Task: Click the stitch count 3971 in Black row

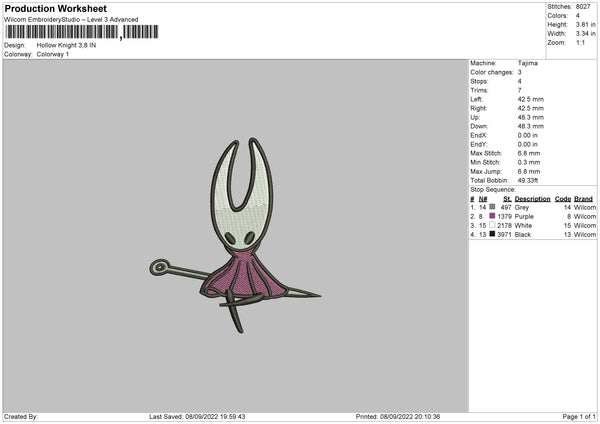Action: [x=504, y=235]
